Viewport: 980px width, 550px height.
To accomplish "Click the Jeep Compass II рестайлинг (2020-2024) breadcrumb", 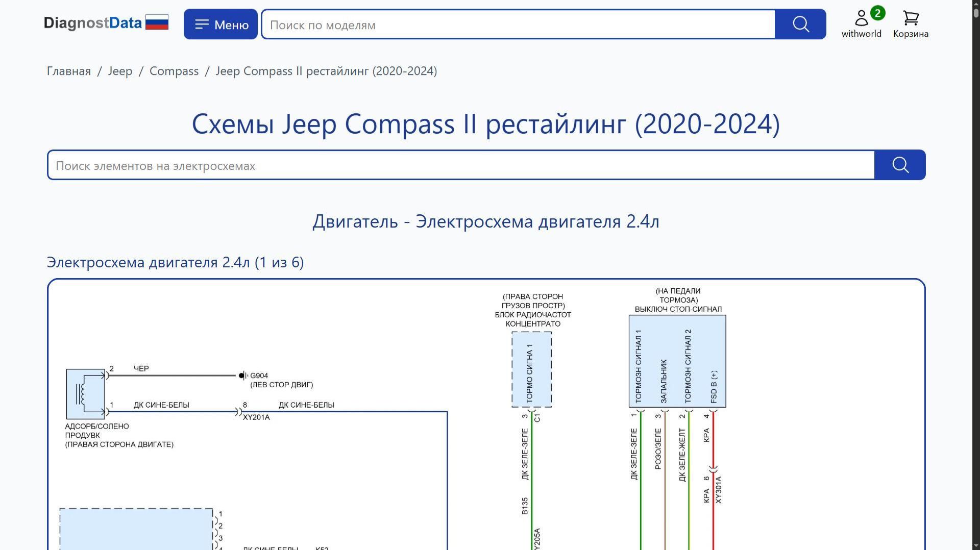I will (326, 71).
